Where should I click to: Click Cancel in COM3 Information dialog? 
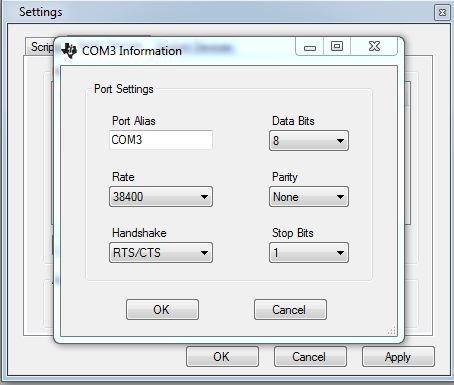[290, 309]
